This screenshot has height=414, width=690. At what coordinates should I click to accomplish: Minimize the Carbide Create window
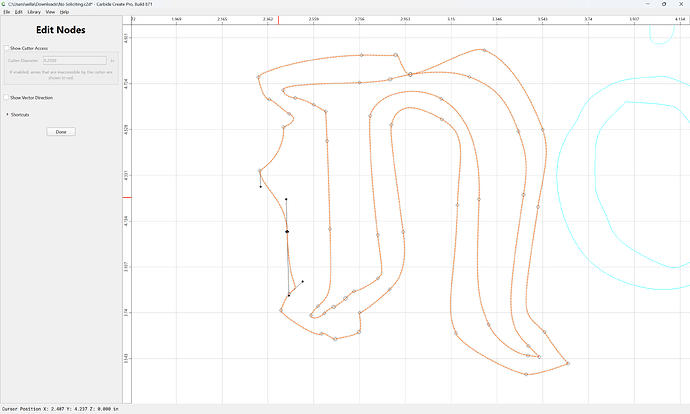pos(647,4)
